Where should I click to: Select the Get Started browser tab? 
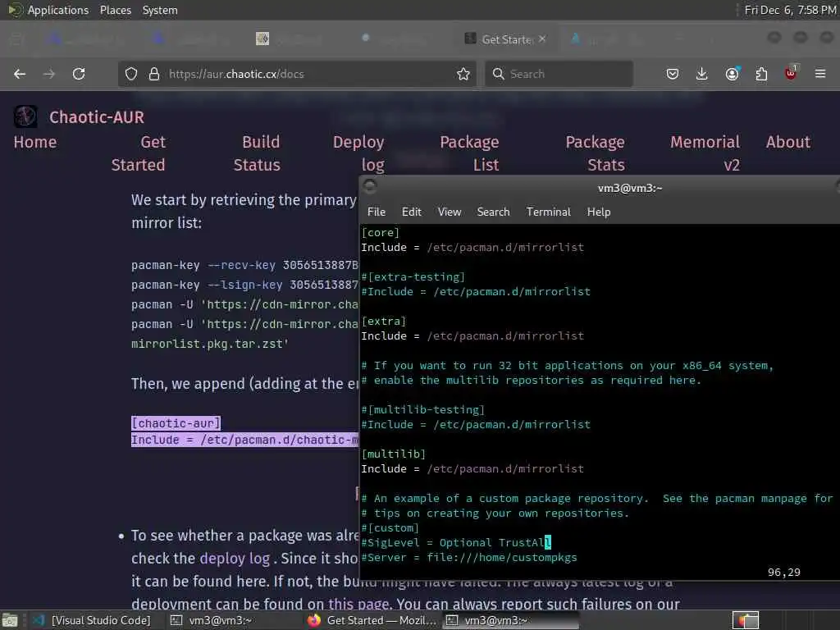pos(504,39)
